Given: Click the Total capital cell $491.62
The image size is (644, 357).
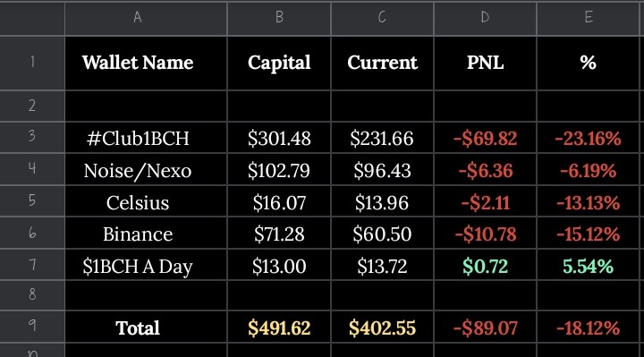Looking at the screenshot, I should [279, 327].
